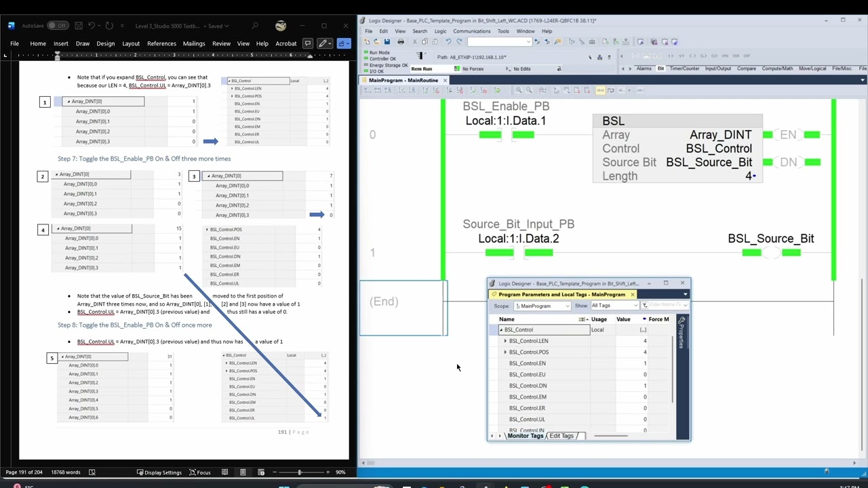Open the Comments button in Word's ribbon
Viewport: 868px width, 488px height.
click(x=308, y=43)
